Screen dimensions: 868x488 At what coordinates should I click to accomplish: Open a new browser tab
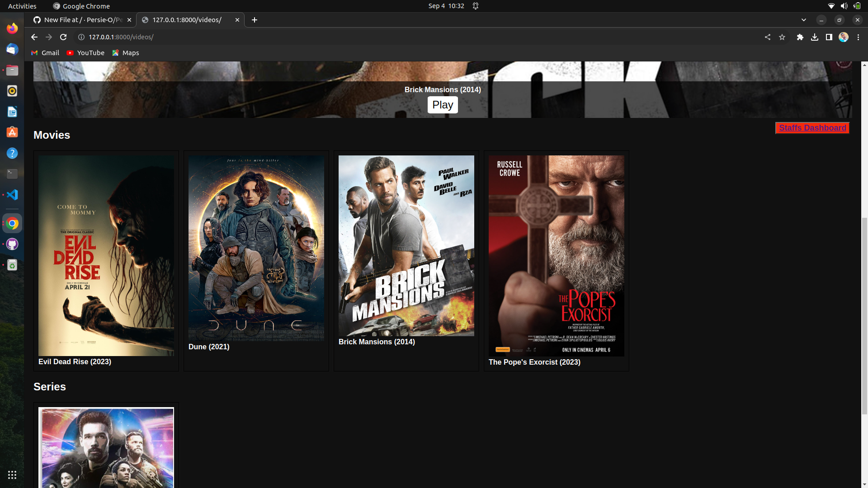(255, 20)
